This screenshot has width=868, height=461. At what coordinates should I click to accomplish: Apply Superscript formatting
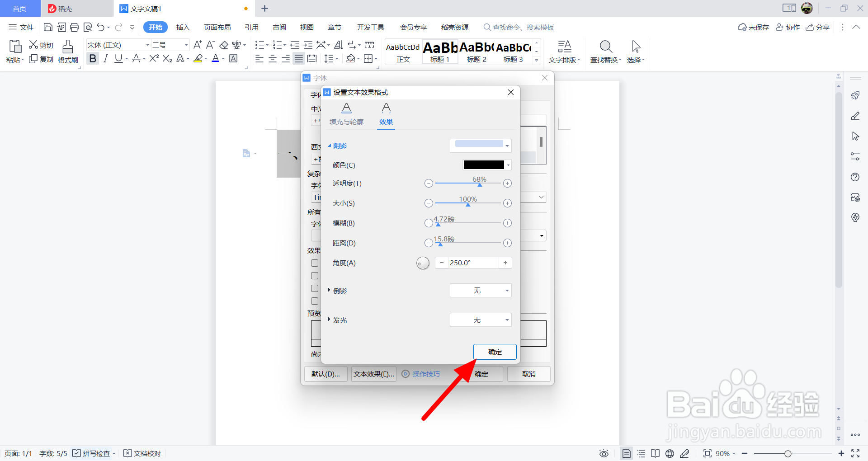click(x=154, y=59)
